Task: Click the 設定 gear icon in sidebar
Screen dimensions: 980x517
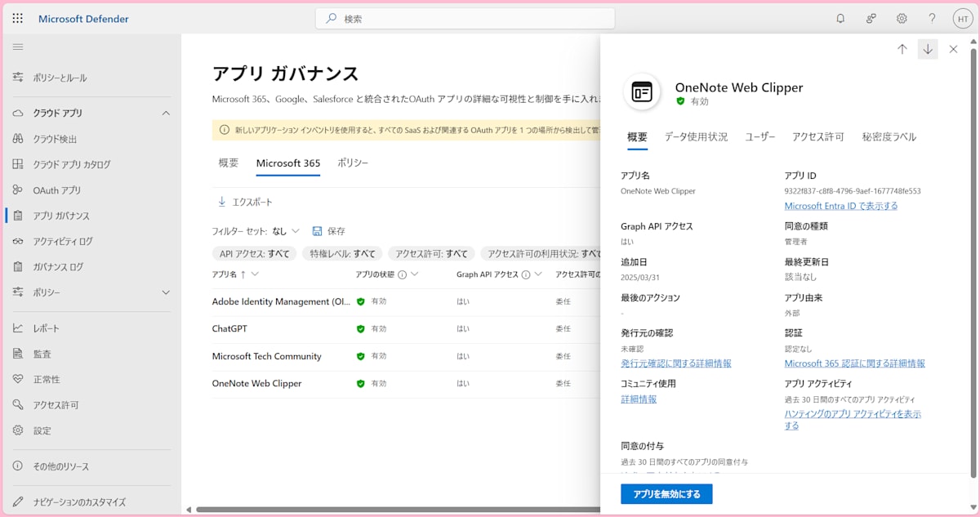Action: point(18,430)
